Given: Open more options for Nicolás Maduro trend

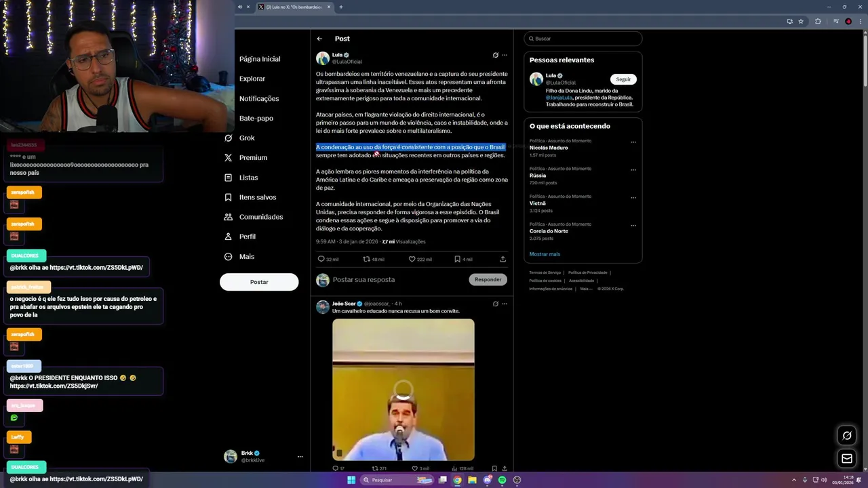Looking at the screenshot, I should tap(633, 142).
